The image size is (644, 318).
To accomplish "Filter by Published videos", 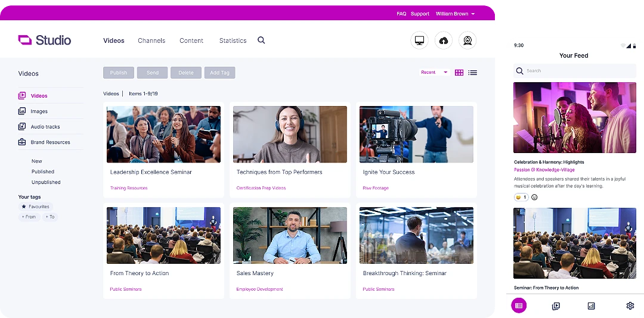I will 43,172.
